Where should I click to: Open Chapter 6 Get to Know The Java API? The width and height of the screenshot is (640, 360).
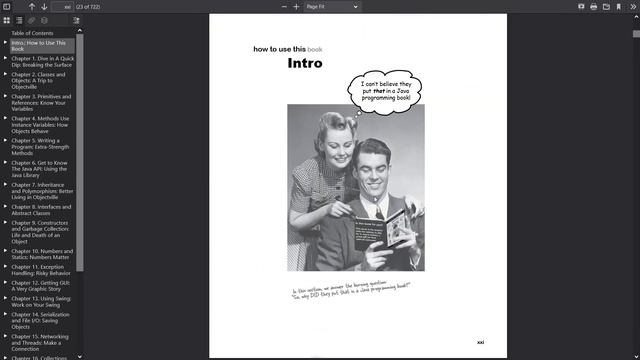(x=39, y=169)
